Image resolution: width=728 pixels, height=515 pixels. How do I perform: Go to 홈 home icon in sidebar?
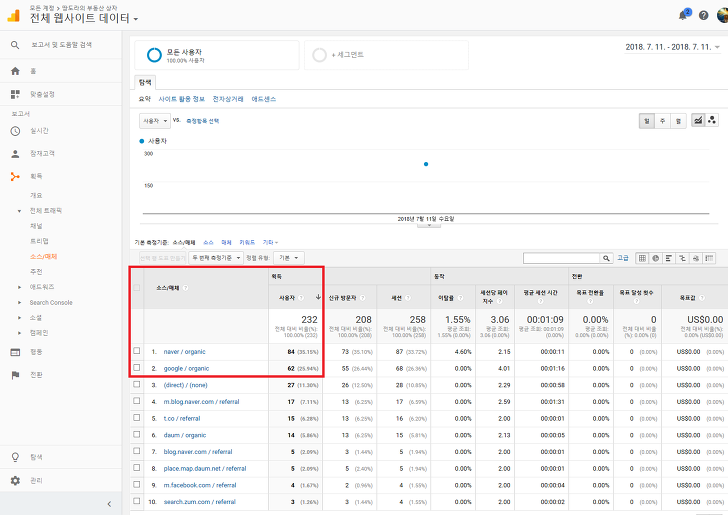[15, 71]
